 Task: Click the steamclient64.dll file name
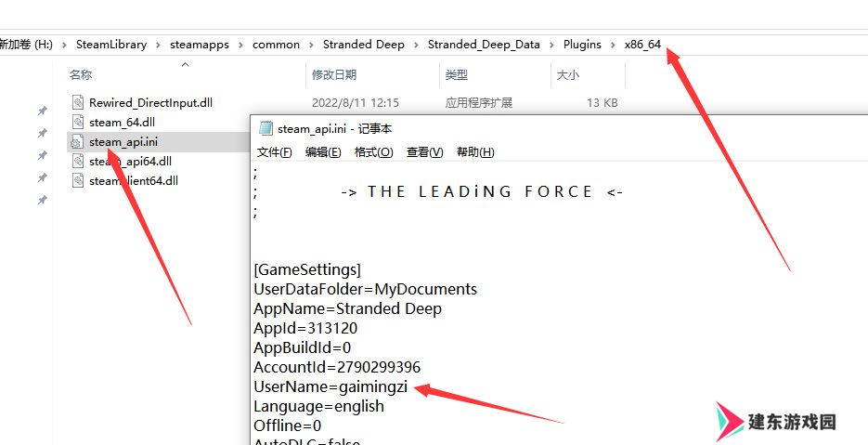[x=134, y=180]
